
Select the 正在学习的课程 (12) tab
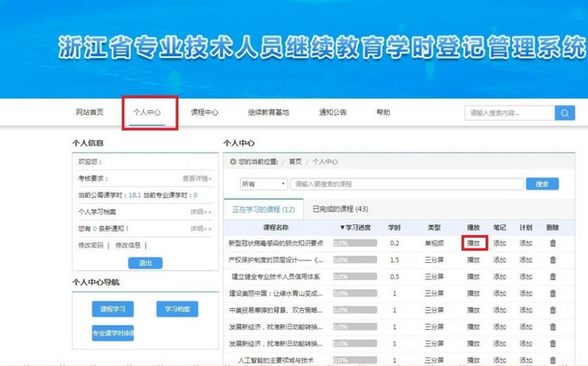262,209
